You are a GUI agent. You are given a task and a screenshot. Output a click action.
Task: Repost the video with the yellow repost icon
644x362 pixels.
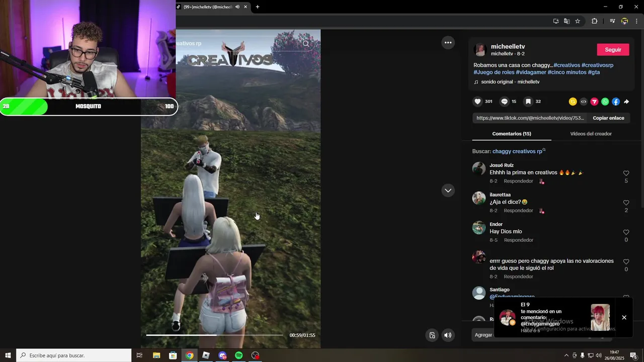pyautogui.click(x=573, y=102)
